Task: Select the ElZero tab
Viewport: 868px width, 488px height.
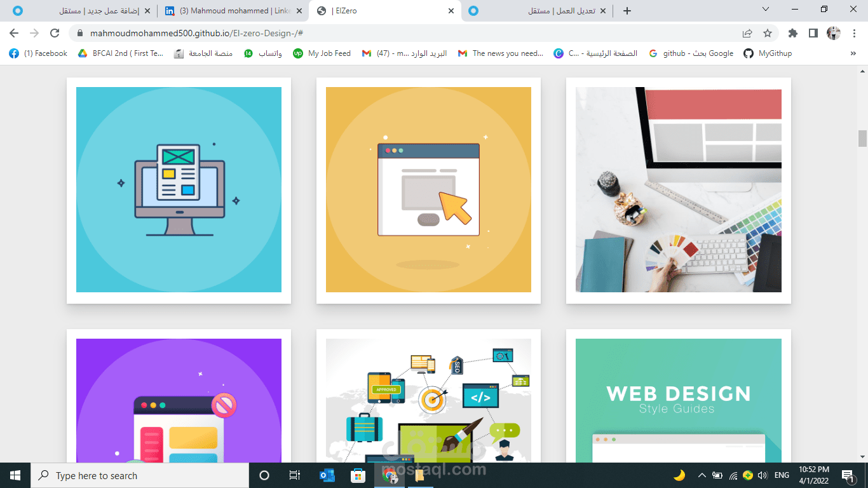Action: coord(385,11)
